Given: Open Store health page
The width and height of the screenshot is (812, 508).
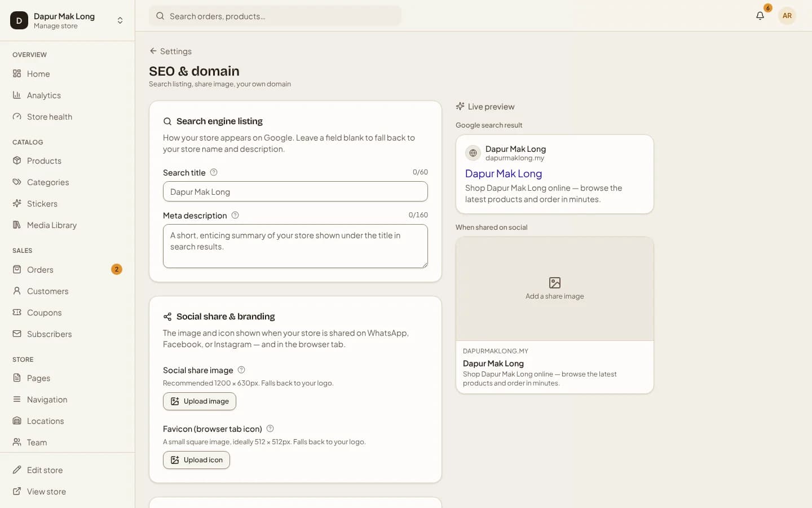Looking at the screenshot, I should 67,117.
